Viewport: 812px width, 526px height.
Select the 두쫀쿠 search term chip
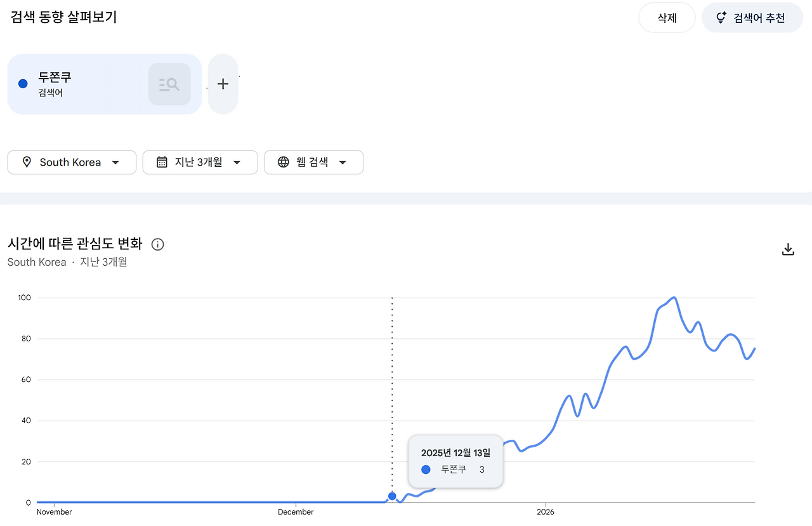(104, 84)
